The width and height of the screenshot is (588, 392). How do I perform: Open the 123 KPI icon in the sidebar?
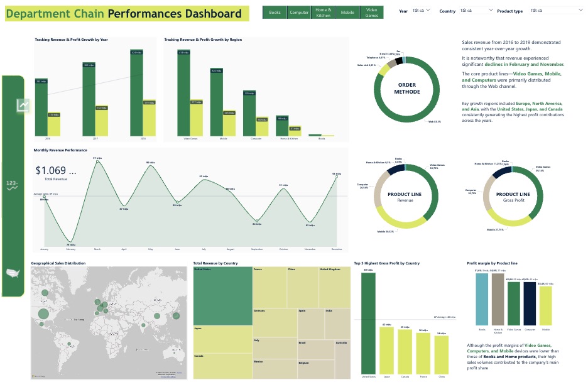(13, 185)
